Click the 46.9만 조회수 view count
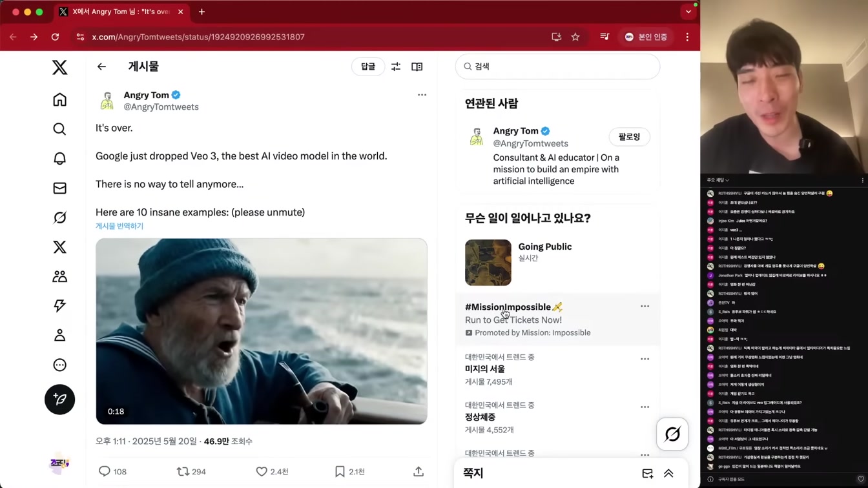 coord(228,442)
